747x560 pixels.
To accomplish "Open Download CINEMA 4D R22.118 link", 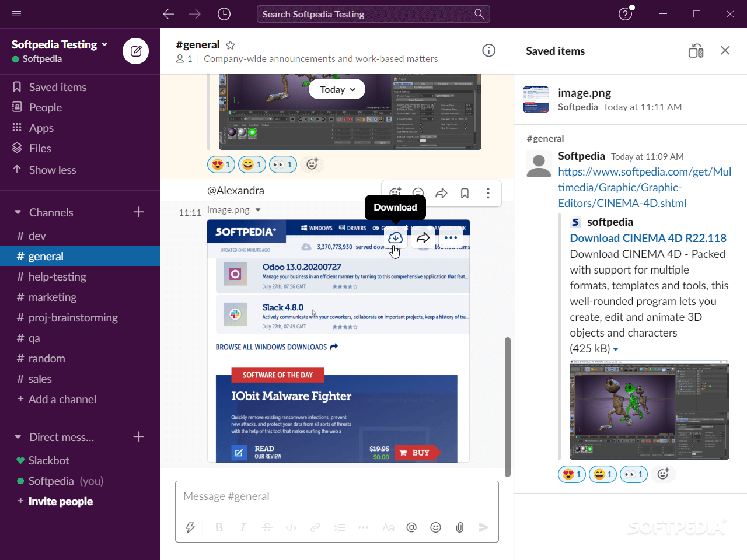I will coord(648,238).
